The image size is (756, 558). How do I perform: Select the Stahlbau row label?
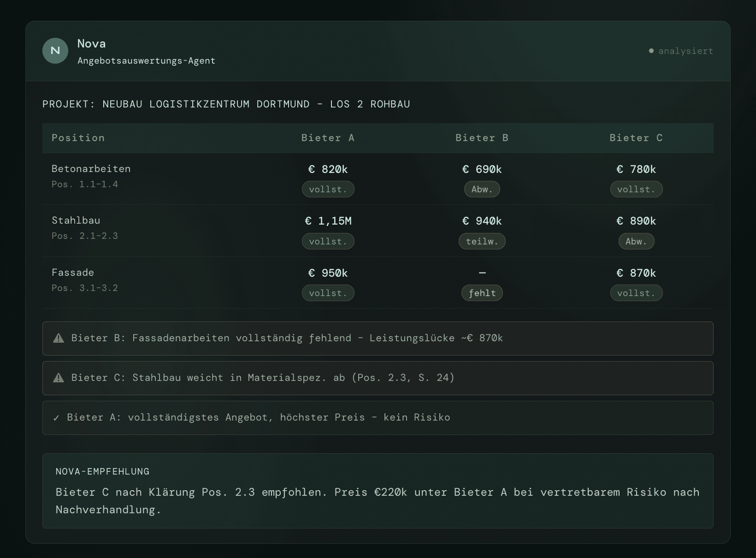pyautogui.click(x=76, y=220)
